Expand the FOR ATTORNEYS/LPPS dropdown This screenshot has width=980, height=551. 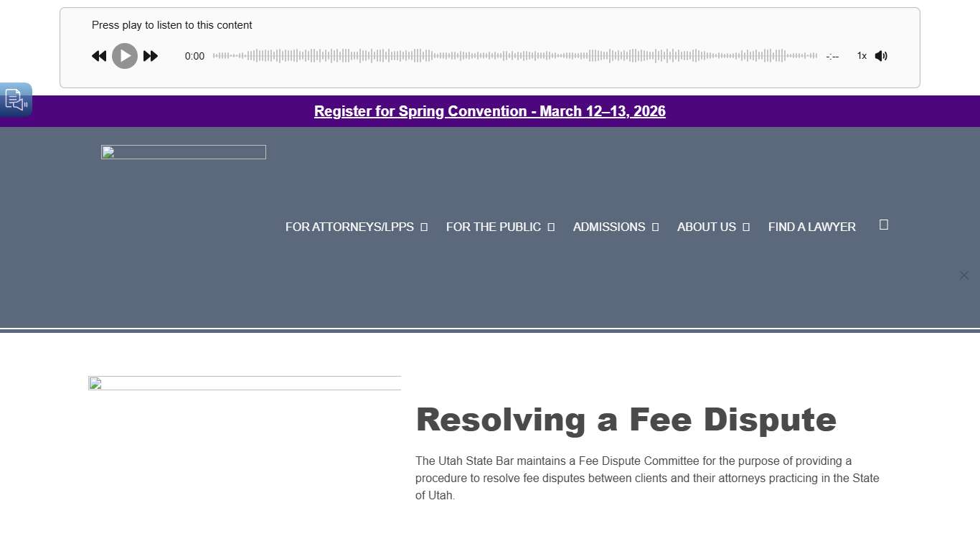[x=349, y=227]
